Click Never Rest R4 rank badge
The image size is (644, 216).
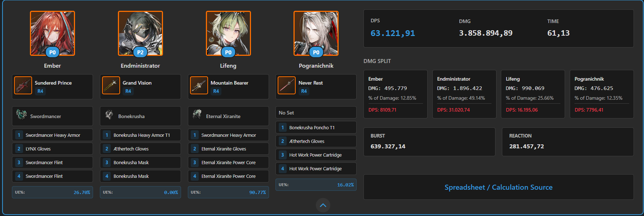304,91
